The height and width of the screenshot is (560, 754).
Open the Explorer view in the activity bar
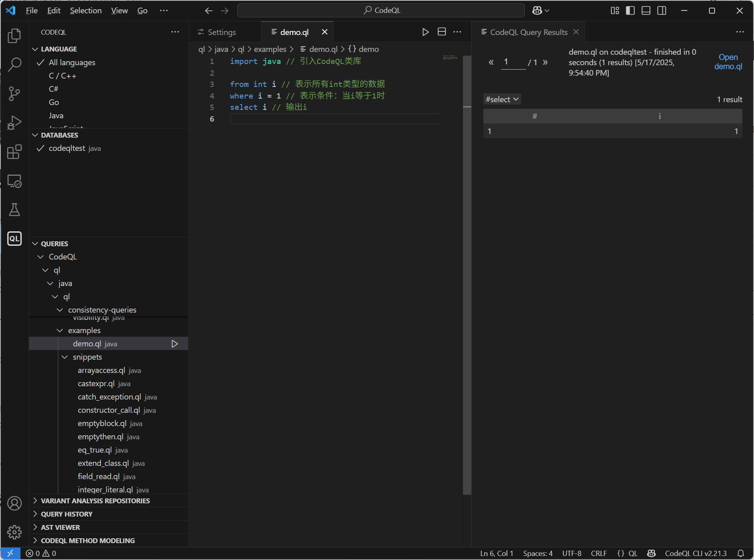(x=14, y=36)
